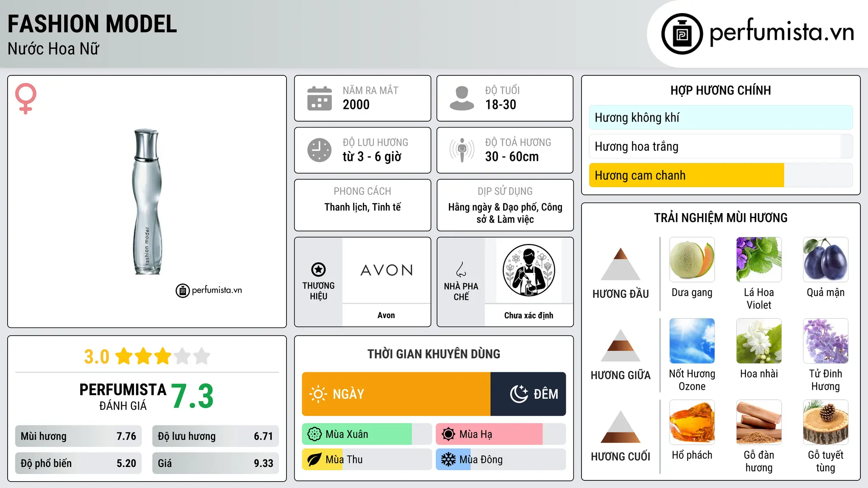Click the Giá score 9.33

pos(263,463)
